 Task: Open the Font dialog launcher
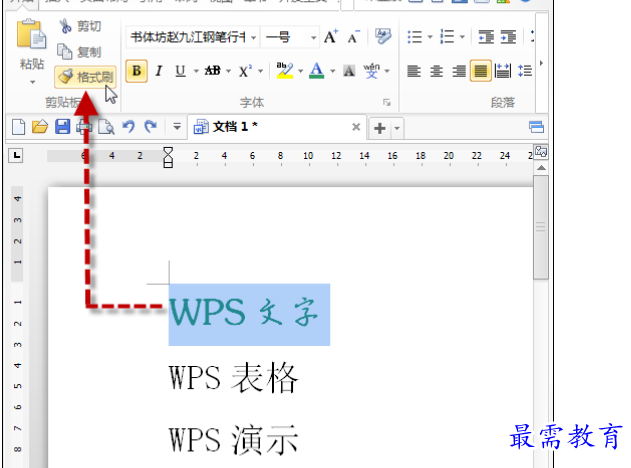(387, 103)
